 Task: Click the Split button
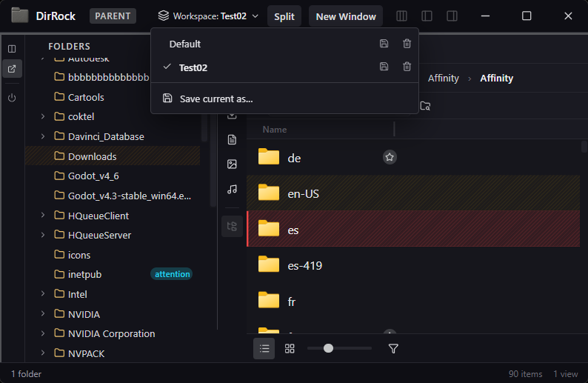[x=284, y=16]
